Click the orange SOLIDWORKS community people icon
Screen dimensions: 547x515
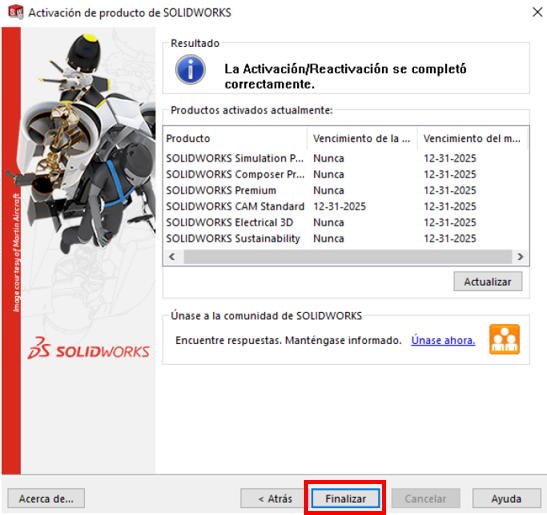click(504, 339)
